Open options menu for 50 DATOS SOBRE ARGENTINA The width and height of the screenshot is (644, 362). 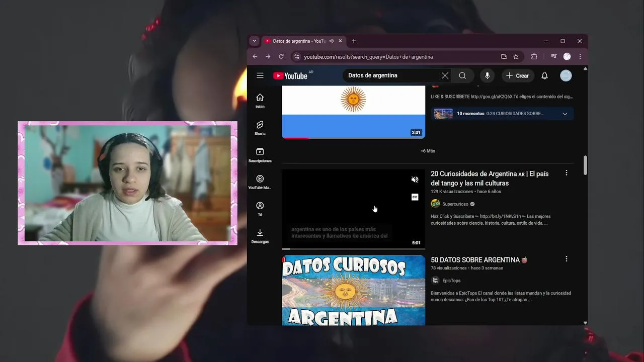(566, 259)
